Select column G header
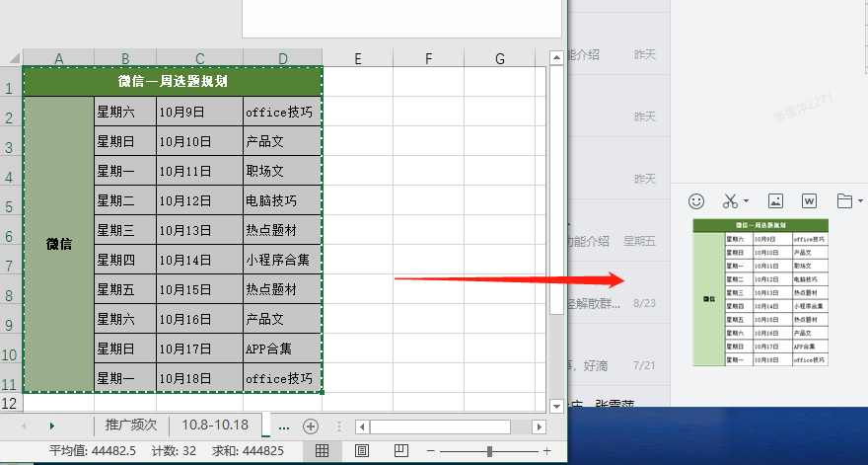Viewport: 868px width, 465px height. (500, 58)
